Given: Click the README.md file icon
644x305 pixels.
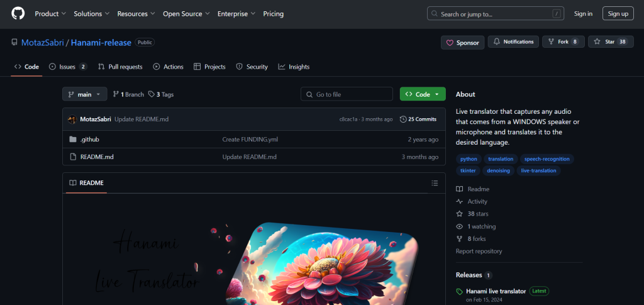Looking at the screenshot, I should click(x=73, y=157).
